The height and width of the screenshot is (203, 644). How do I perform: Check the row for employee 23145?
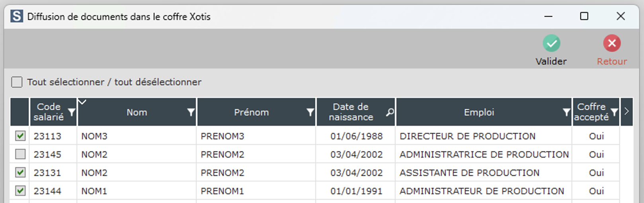pos(20,154)
